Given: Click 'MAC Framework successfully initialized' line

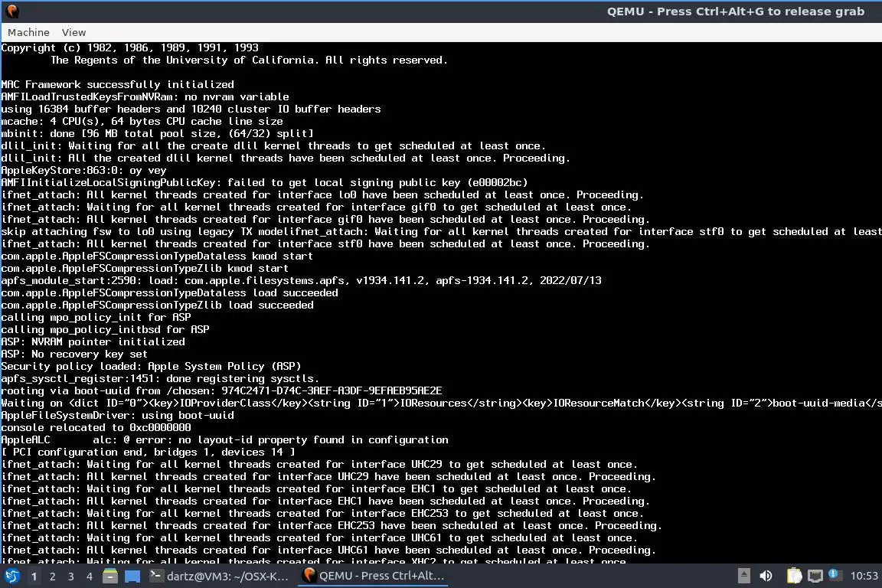Looking at the screenshot, I should 118,85.
